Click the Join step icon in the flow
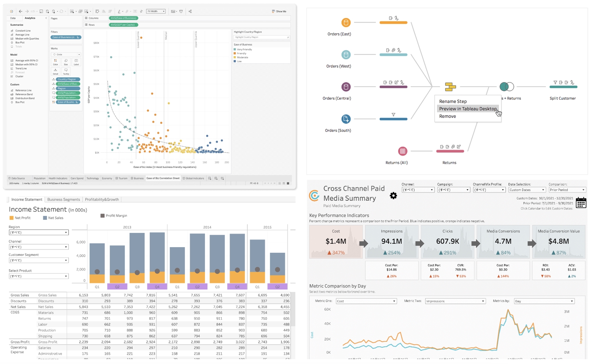This screenshot has height=364, width=592. coord(507,87)
